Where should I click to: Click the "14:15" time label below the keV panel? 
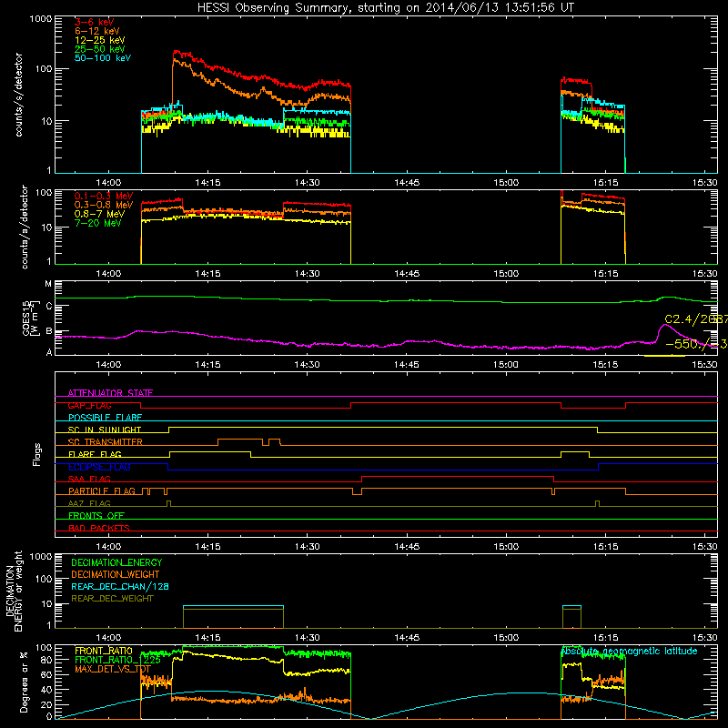208,183
